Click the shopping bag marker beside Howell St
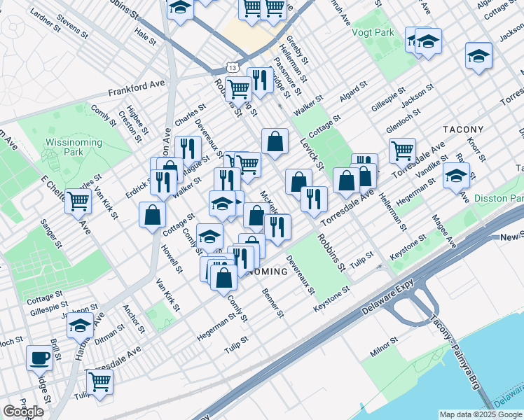Image resolution: width=524 pixels, height=420 pixels. (153, 216)
